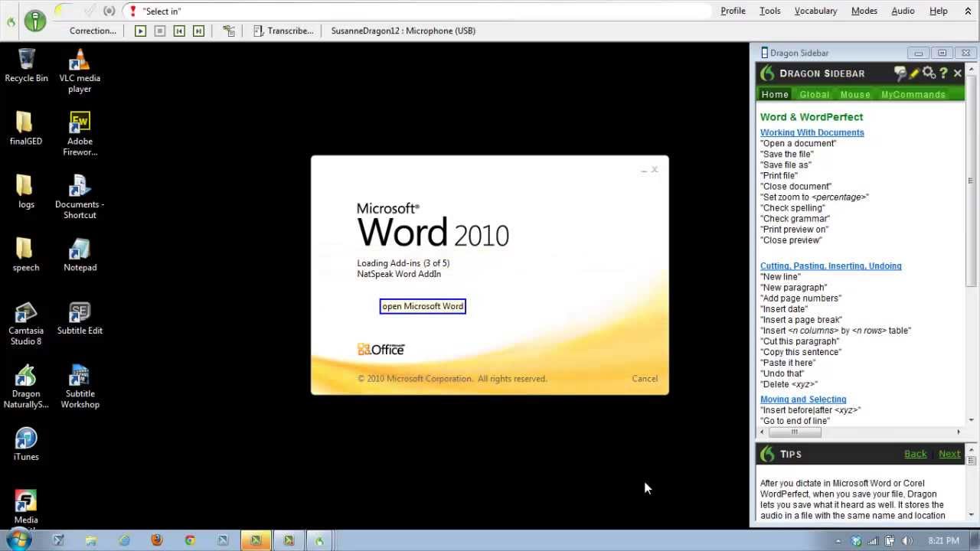The height and width of the screenshot is (551, 980).
Task: Click the Stop playback button on DragonBar
Action: pos(160,31)
